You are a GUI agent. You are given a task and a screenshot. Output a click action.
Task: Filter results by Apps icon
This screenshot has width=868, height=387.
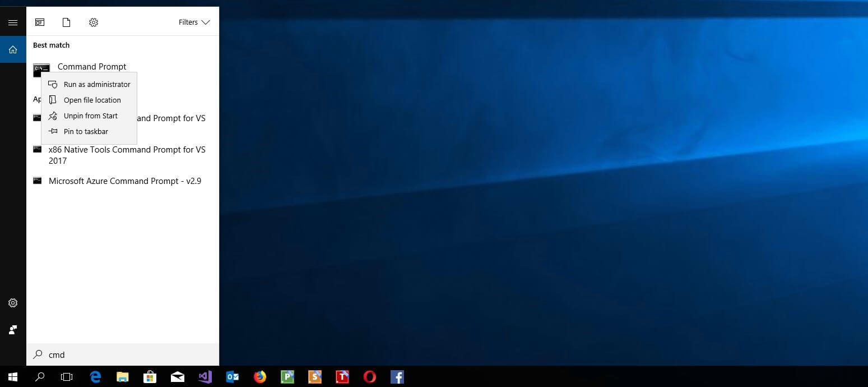(40, 22)
